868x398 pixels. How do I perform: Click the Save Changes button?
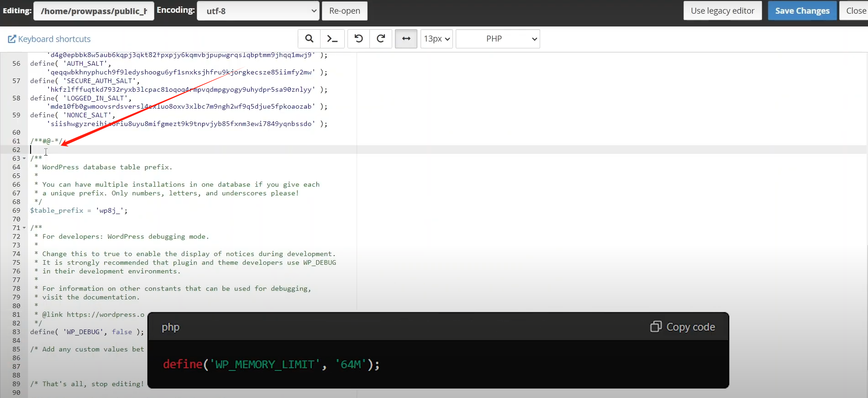pos(802,11)
